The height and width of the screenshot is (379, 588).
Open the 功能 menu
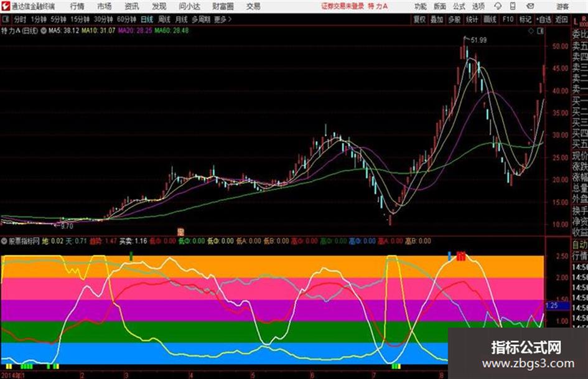point(421,6)
